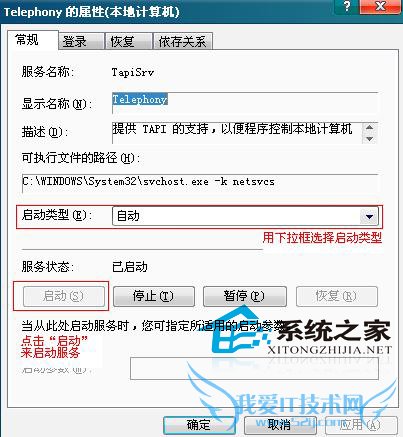This screenshot has height=437, width=403.
Task: Close the Telephony properties dialog
Action: pos(380,7)
